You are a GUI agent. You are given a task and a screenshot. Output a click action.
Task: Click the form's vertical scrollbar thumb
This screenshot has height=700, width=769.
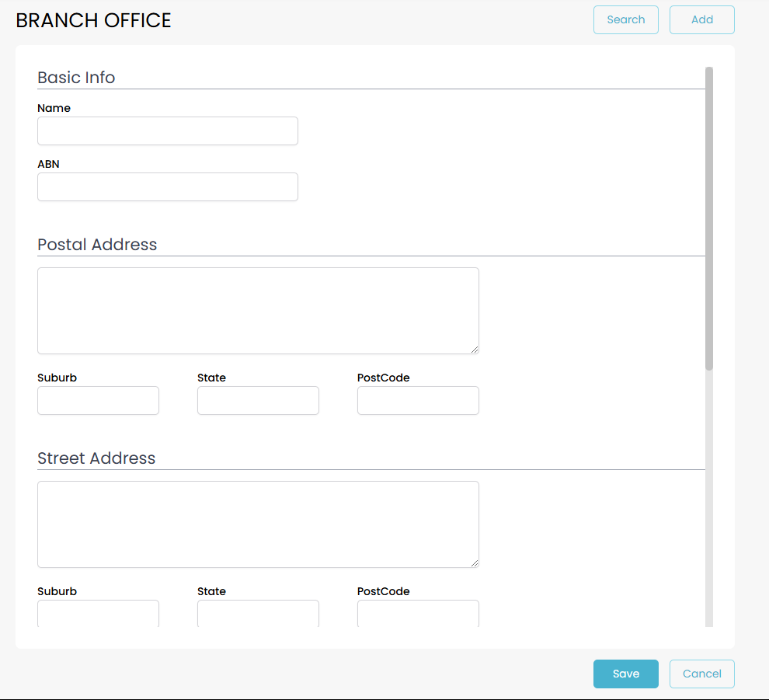(708, 218)
